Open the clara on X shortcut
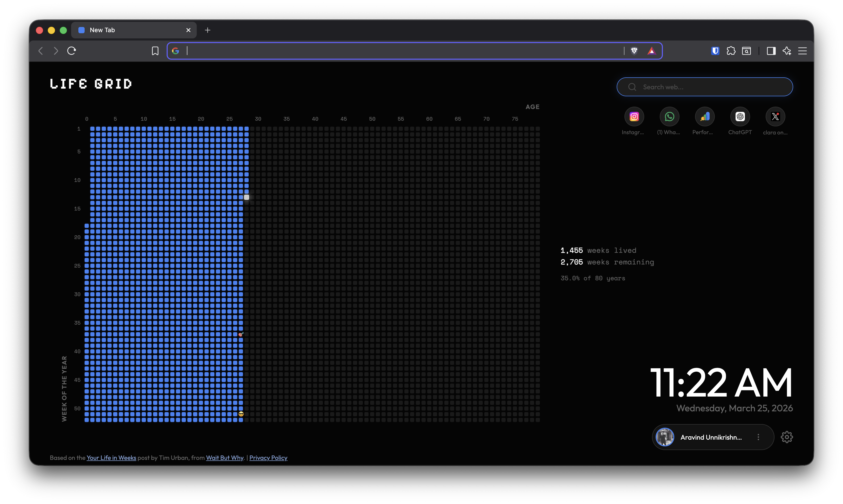Image resolution: width=843 pixels, height=504 pixels. (776, 117)
